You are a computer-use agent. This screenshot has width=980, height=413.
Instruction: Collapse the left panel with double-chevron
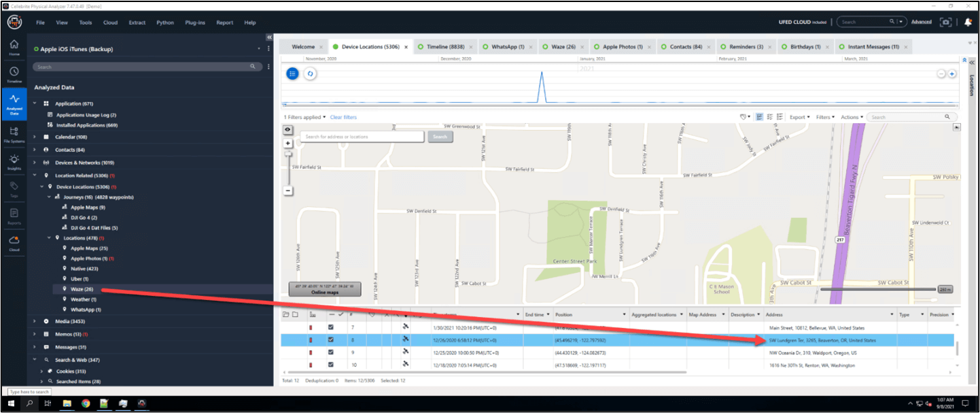(269, 37)
